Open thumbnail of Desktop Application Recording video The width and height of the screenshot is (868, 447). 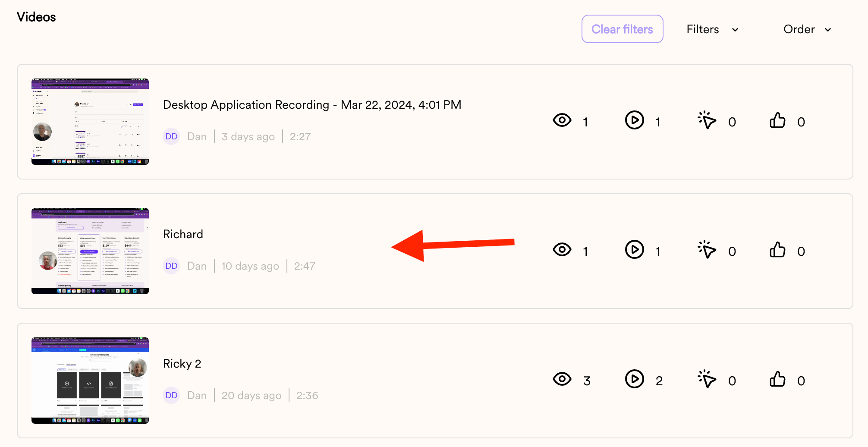click(x=90, y=122)
